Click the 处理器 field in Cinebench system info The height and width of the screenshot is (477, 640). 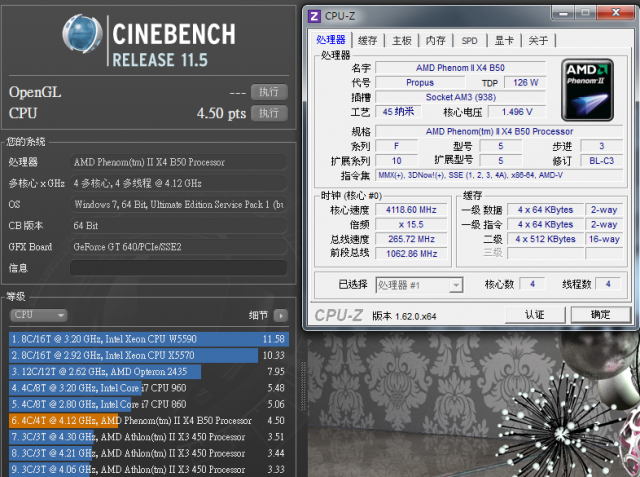pos(178,162)
